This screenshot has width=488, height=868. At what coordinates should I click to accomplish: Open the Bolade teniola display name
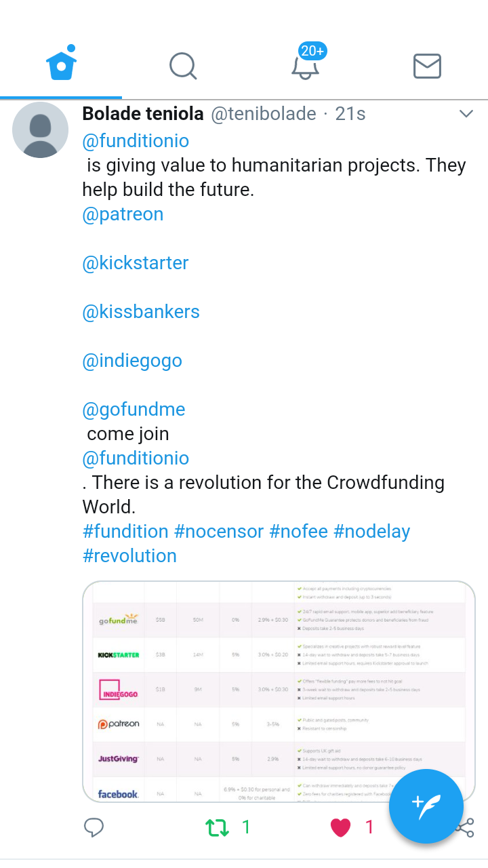(x=143, y=114)
